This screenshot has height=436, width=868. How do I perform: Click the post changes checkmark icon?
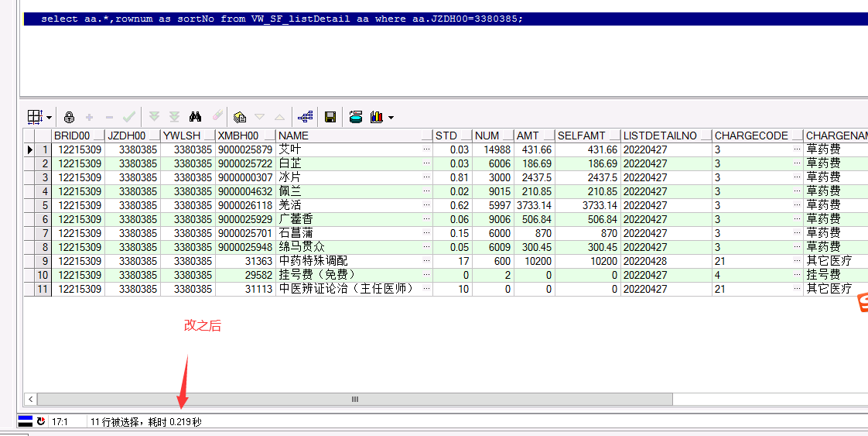[129, 117]
